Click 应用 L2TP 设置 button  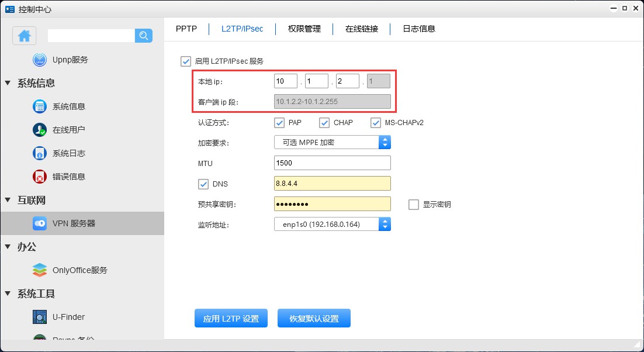231,319
